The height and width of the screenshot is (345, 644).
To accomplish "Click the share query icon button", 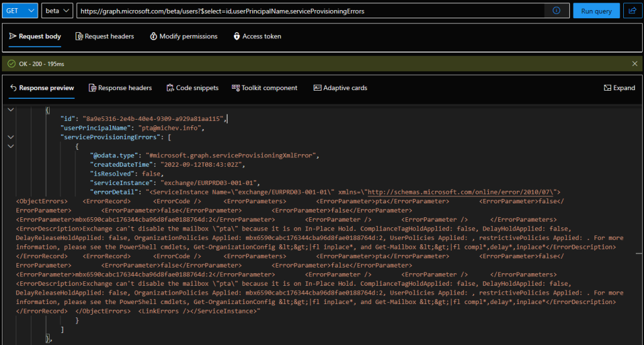I will [x=633, y=11].
